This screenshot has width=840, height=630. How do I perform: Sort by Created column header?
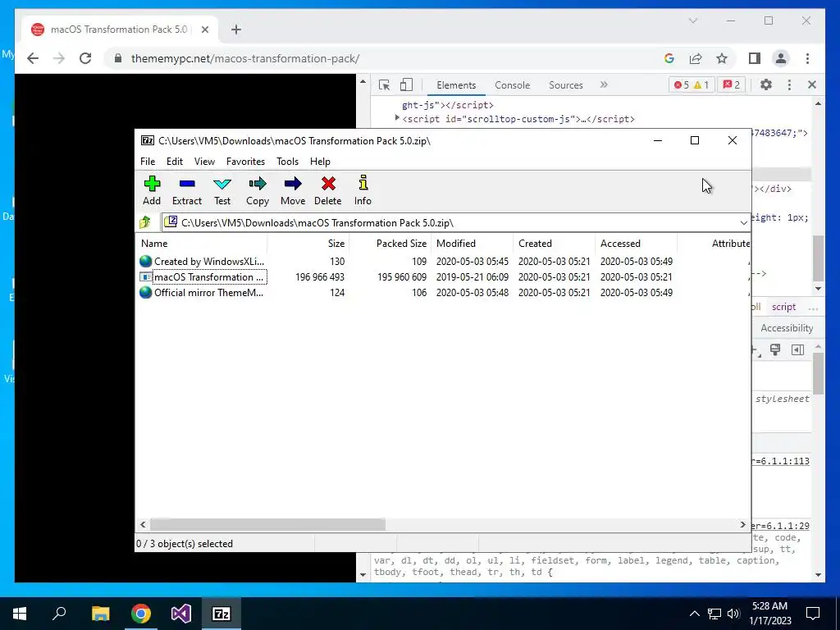point(554,243)
